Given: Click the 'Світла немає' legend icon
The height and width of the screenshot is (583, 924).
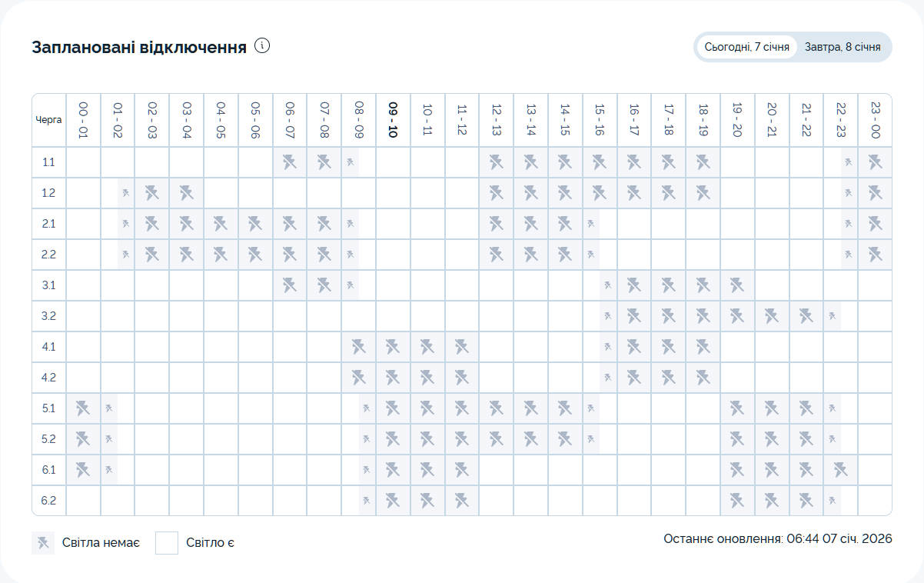Looking at the screenshot, I should (x=43, y=543).
